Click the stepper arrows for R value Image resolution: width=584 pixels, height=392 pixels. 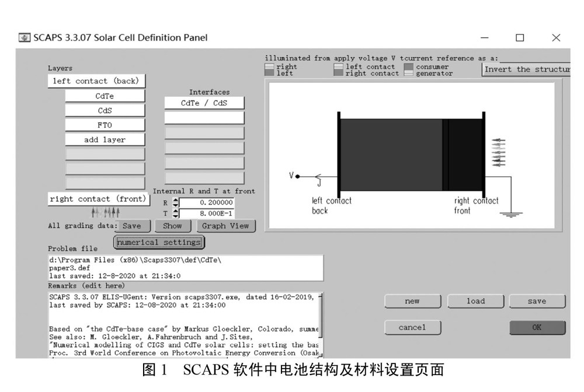coord(175,202)
